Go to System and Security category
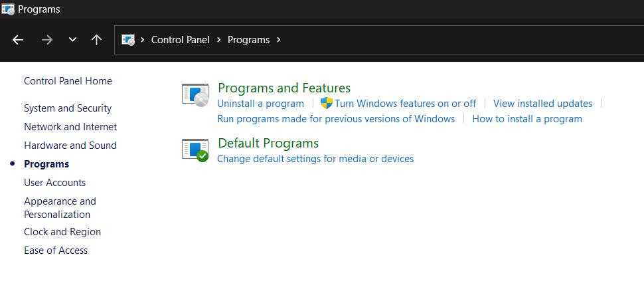Viewport: 644px width, 303px height. [68, 108]
